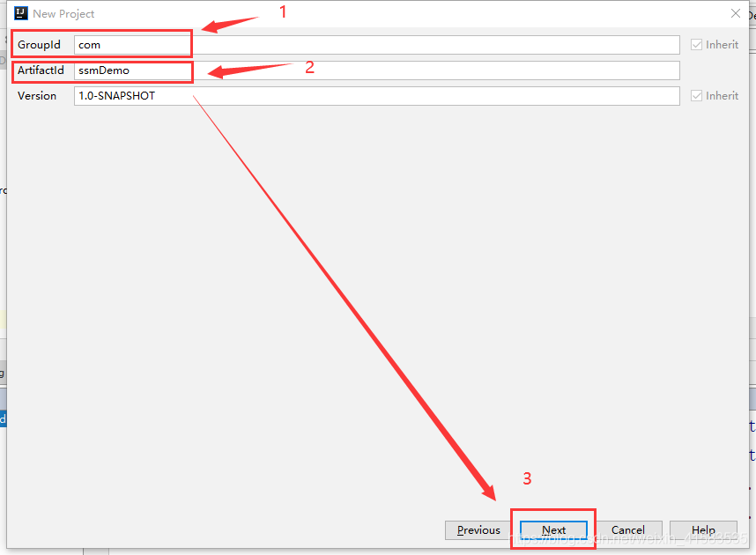756x555 pixels.
Task: Focus the GroupId field containing com
Action: (376, 45)
